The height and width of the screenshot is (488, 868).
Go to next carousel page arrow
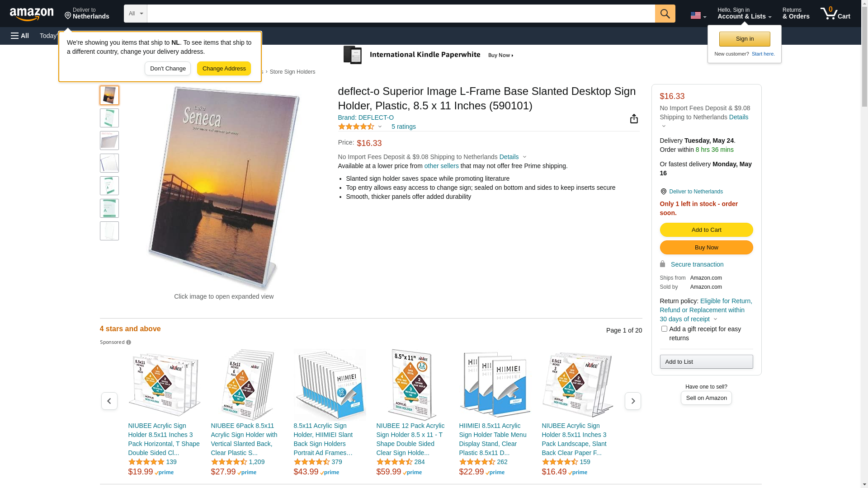[x=632, y=401]
